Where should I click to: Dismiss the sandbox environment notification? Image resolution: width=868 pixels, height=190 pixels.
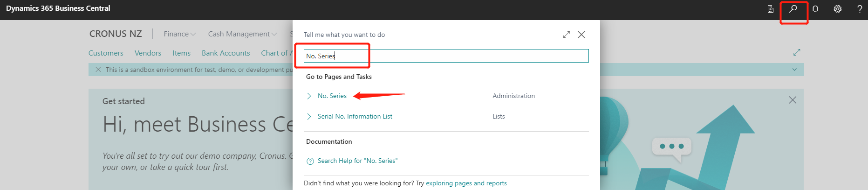[x=98, y=70]
